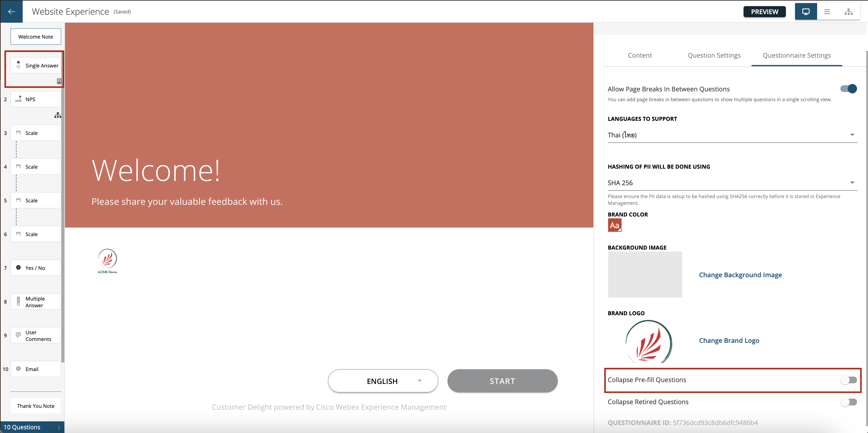Viewport: 868px width, 433px height.
Task: Open the ENGLISH language selector
Action: coord(383,381)
